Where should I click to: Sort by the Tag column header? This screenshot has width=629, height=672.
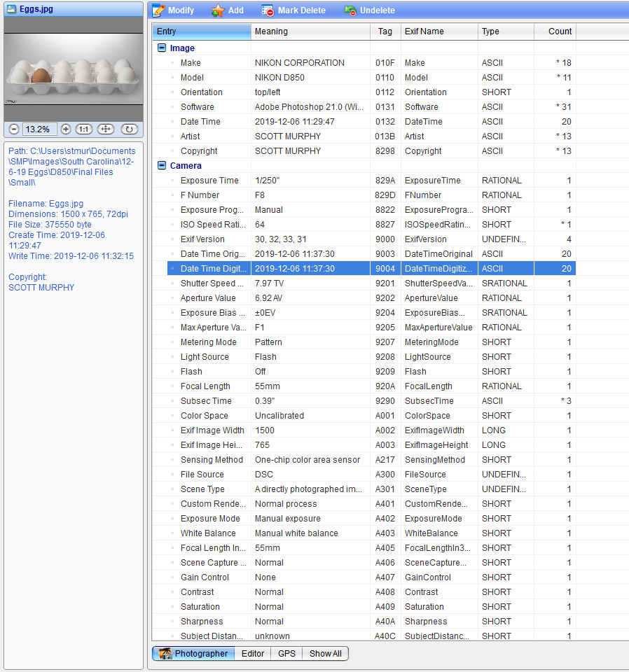click(x=385, y=31)
